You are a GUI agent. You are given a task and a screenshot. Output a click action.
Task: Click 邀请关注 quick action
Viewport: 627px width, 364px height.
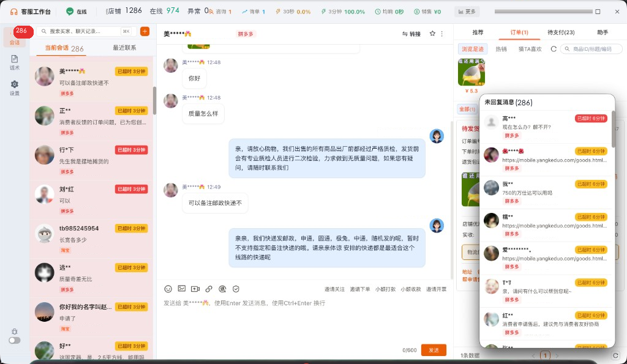(x=334, y=289)
